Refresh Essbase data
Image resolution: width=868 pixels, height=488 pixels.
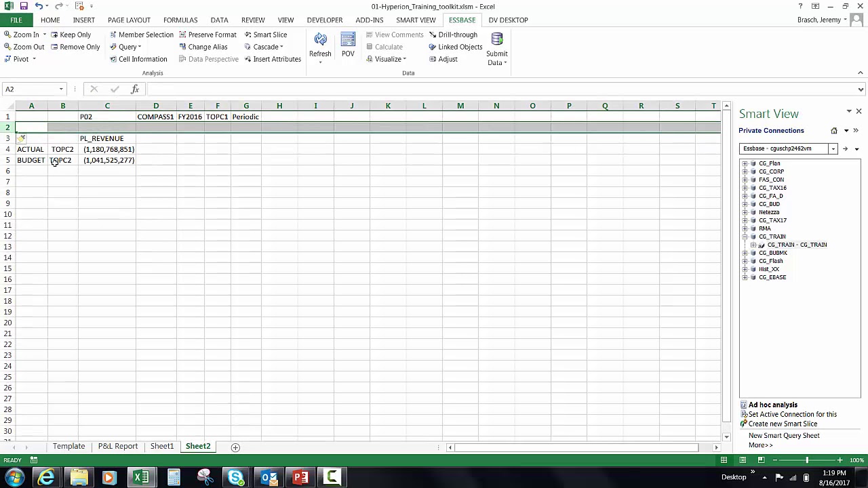[320, 45]
